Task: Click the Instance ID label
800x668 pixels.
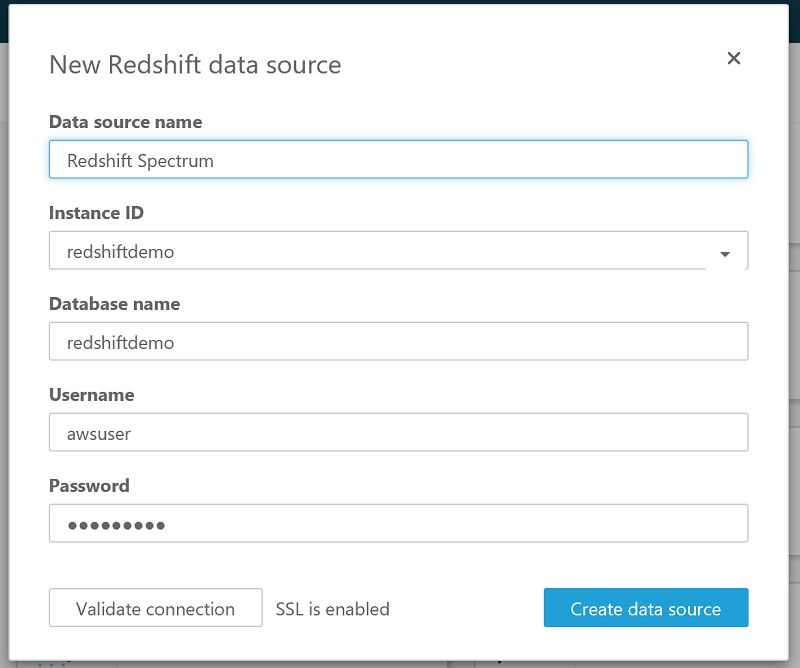Action: (x=96, y=213)
